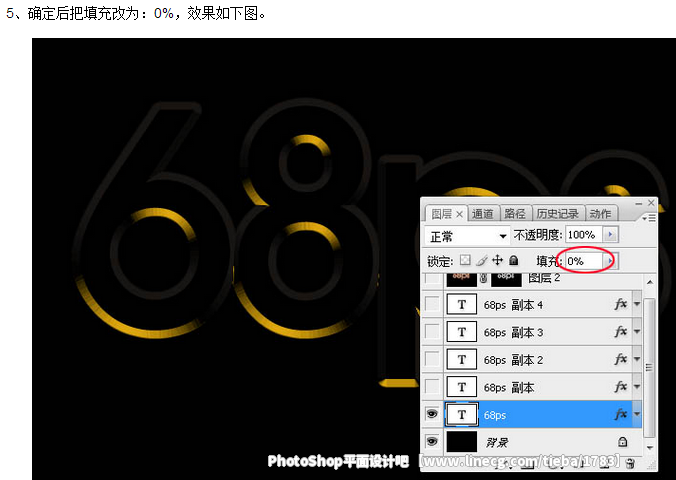The height and width of the screenshot is (480, 676).
Task: Click the delete layer trash icon
Action: pos(629,462)
